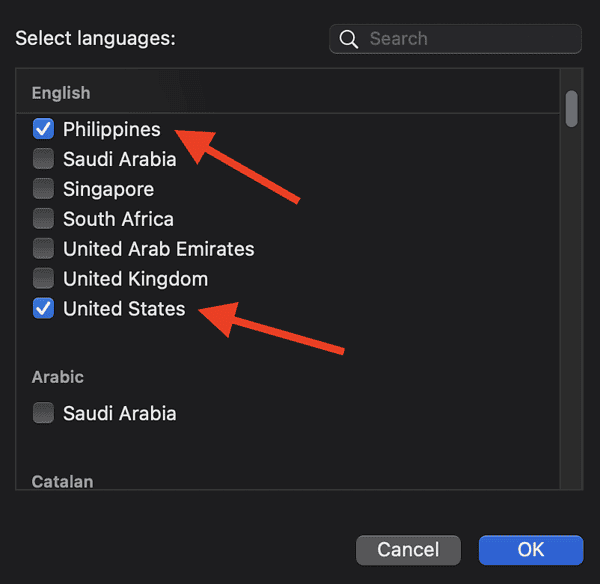Click the Philippines label text
The image size is (600, 584).
pyautogui.click(x=111, y=129)
